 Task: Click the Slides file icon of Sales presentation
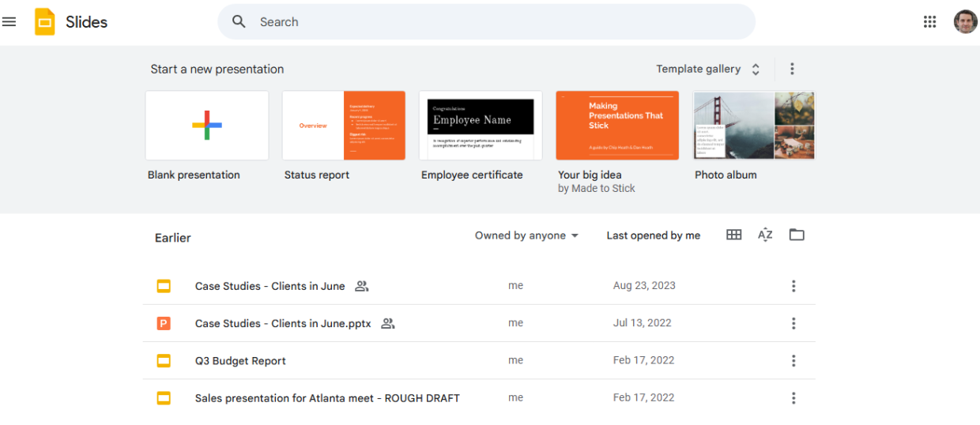[x=164, y=398]
